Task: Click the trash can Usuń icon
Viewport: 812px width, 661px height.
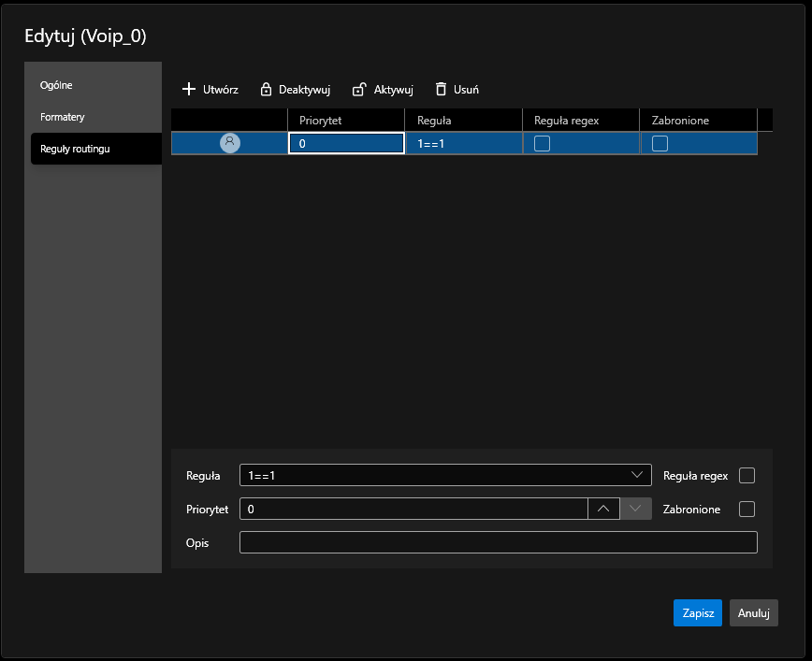Action: tap(441, 90)
